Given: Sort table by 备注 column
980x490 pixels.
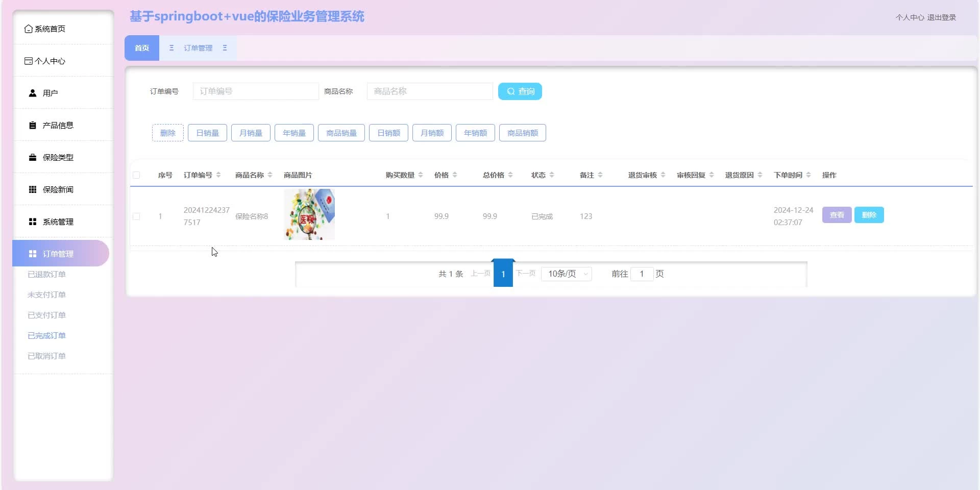Looking at the screenshot, I should click(600, 175).
